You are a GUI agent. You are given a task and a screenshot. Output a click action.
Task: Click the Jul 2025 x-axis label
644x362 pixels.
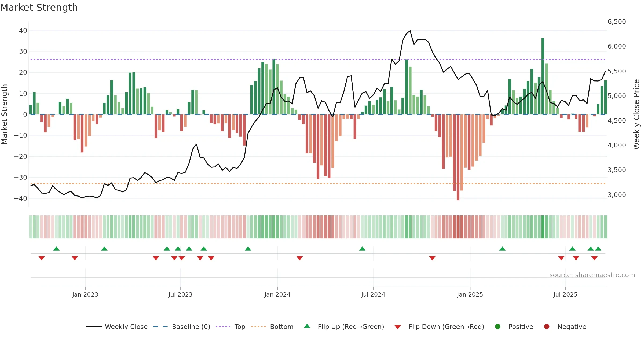pos(565,294)
